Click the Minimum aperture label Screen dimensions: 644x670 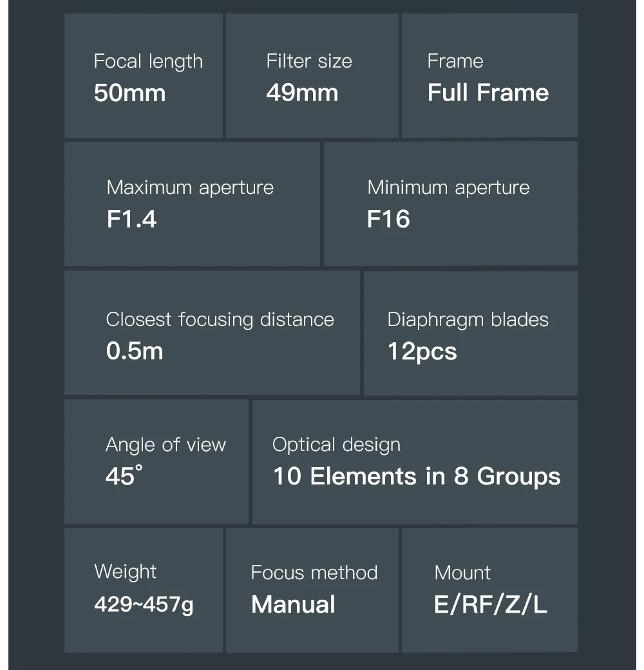tap(448, 187)
